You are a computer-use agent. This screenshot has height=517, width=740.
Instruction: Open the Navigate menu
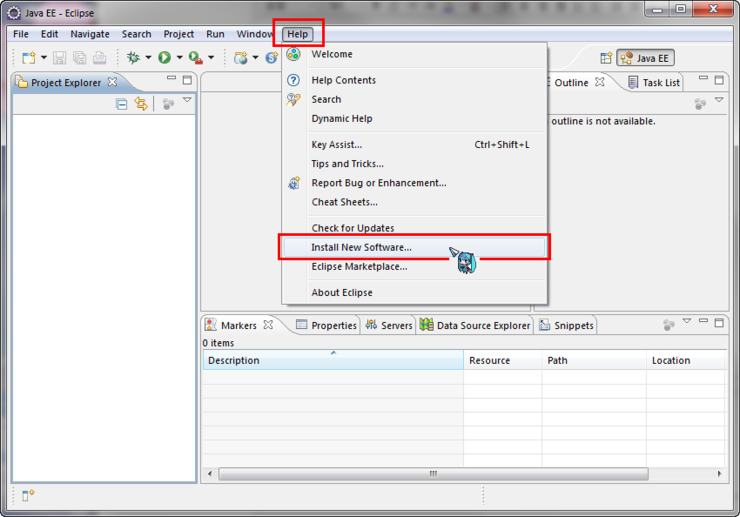(x=90, y=34)
